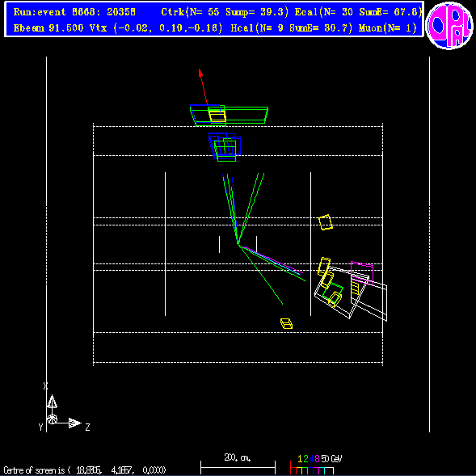Click the Z axis arrowhead icon
The image size is (476, 476).
coord(74,423)
